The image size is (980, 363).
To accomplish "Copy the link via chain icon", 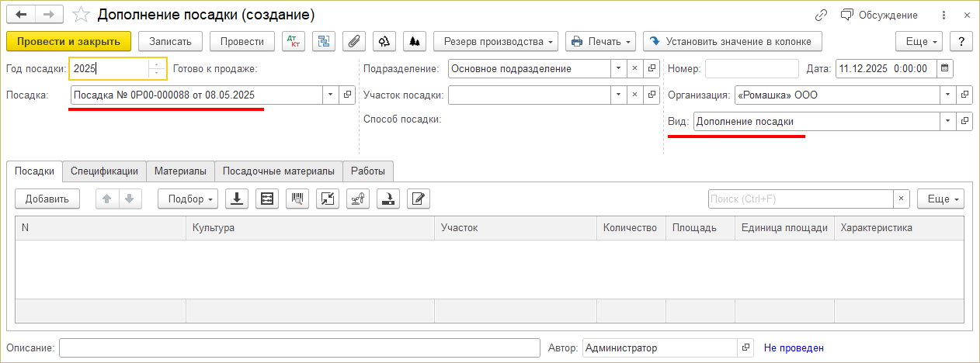I will click(x=821, y=15).
